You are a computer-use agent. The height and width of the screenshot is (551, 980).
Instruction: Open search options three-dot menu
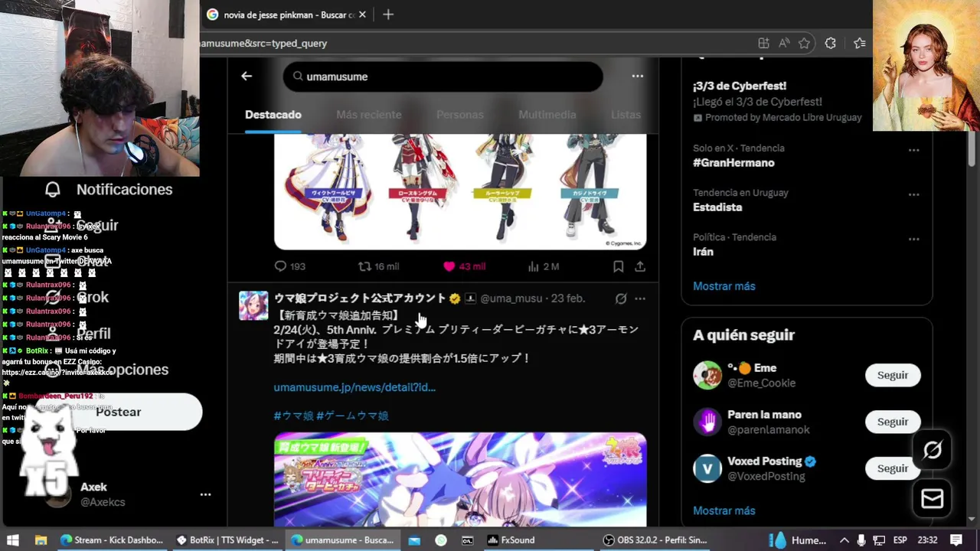coord(637,76)
